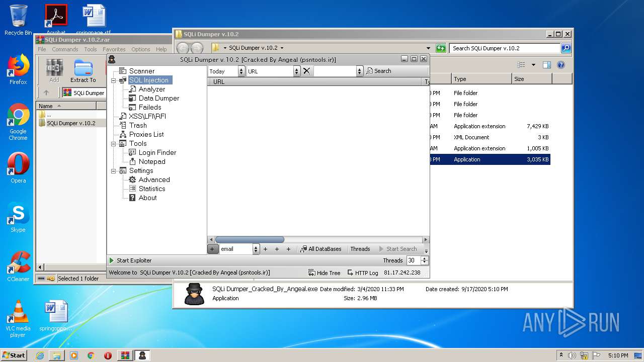Click the Threads value field showing 30
This screenshot has width=644, height=362.
[414, 260]
